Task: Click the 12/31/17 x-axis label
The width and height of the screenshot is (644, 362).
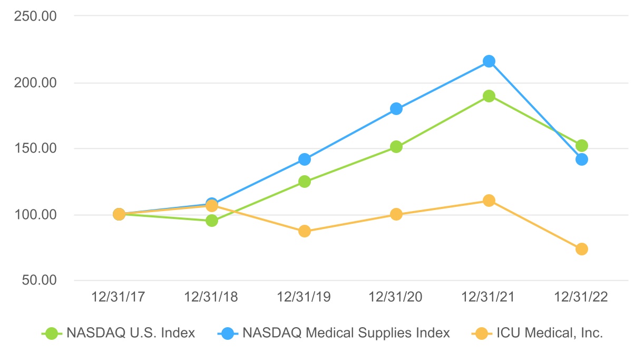Action: tap(119, 297)
